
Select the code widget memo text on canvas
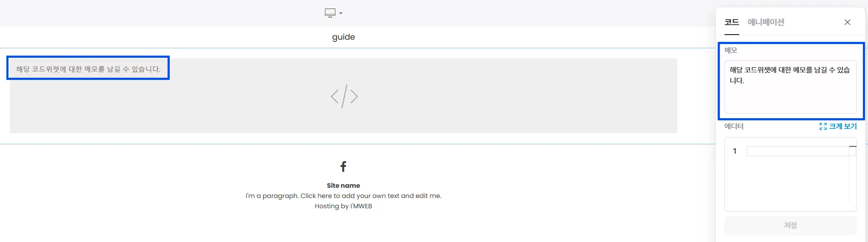[88, 69]
